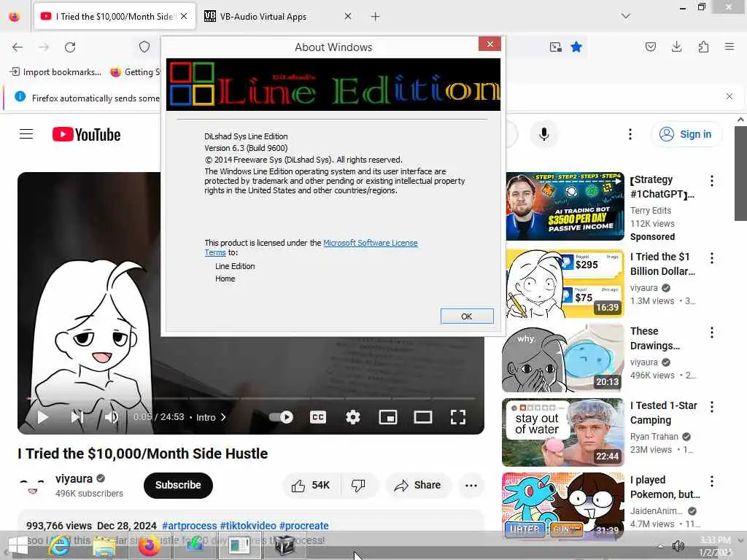Mute the video player volume
Viewport: 747px width, 560px height.
click(x=111, y=417)
